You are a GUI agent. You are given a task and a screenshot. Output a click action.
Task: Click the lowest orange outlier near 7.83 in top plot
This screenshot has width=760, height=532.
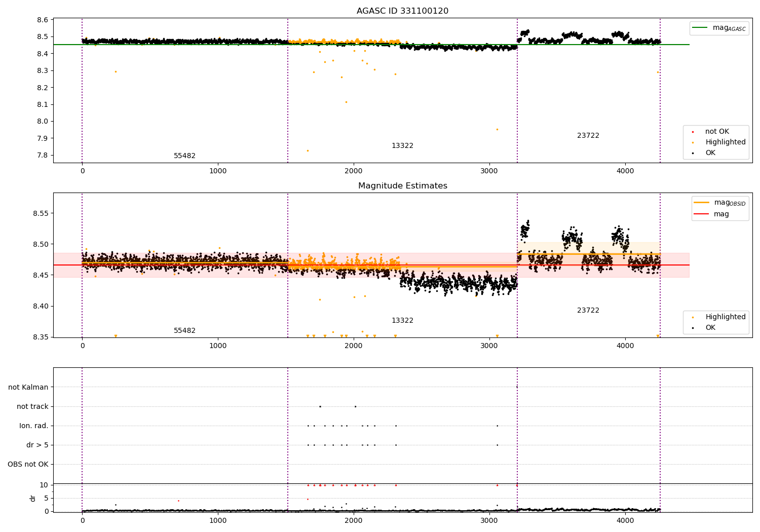click(x=308, y=150)
